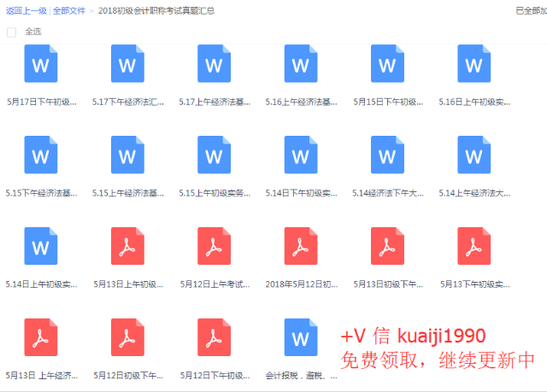Open PDF file icon 5月12日上午考试...
This screenshot has width=547, height=392.
215,246
